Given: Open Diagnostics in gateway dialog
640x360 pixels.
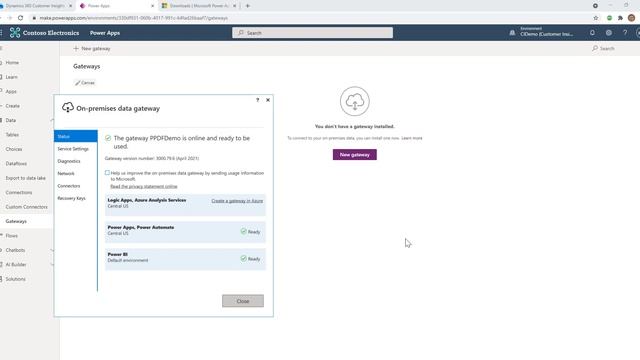Looking at the screenshot, I should (69, 161).
